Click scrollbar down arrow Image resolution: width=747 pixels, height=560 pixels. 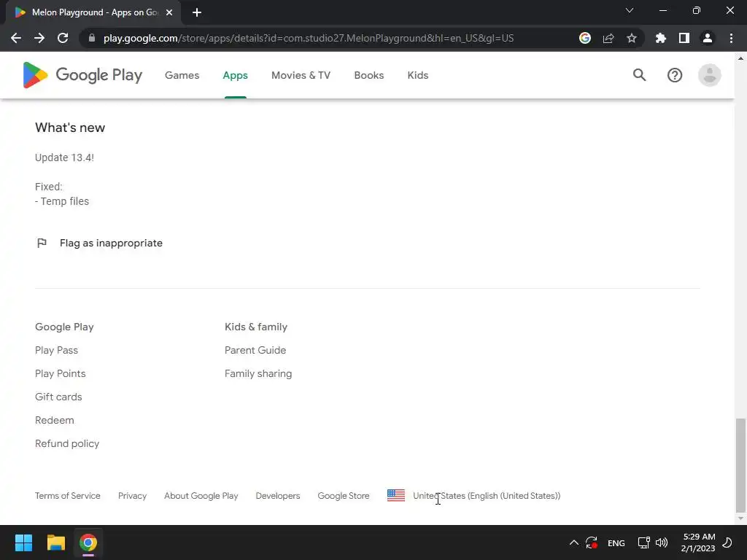pyautogui.click(x=740, y=518)
